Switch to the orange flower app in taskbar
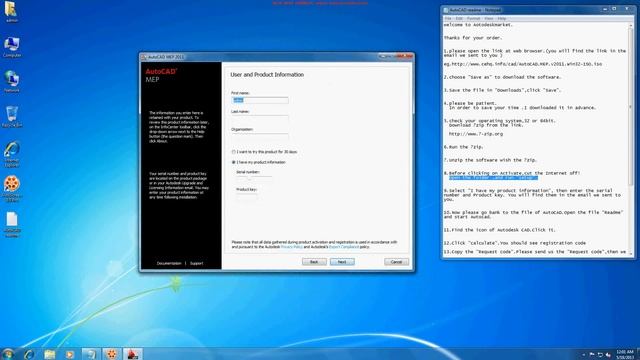Screen dimensions: 640x360 pos(112,354)
